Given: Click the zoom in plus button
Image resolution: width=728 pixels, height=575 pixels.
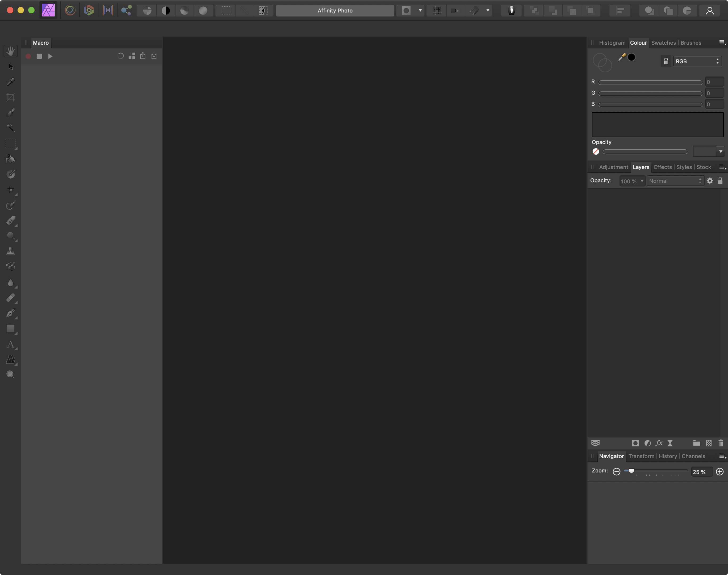Looking at the screenshot, I should pyautogui.click(x=719, y=472).
